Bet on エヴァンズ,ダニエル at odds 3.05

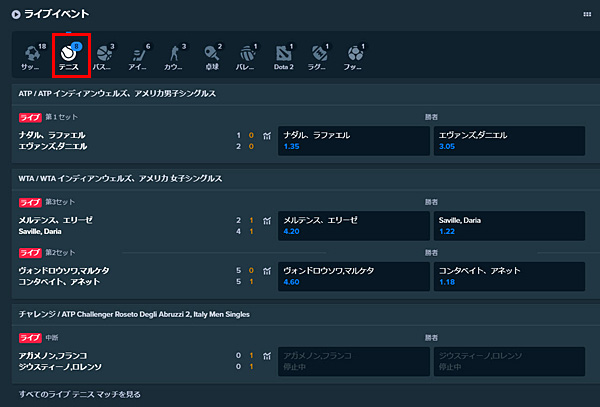(x=510, y=140)
